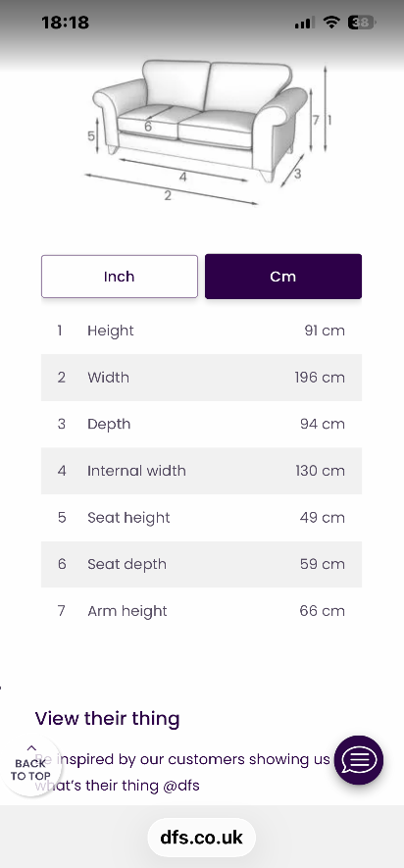
Task: Select the Arm height 66 cm row
Action: tap(201, 611)
